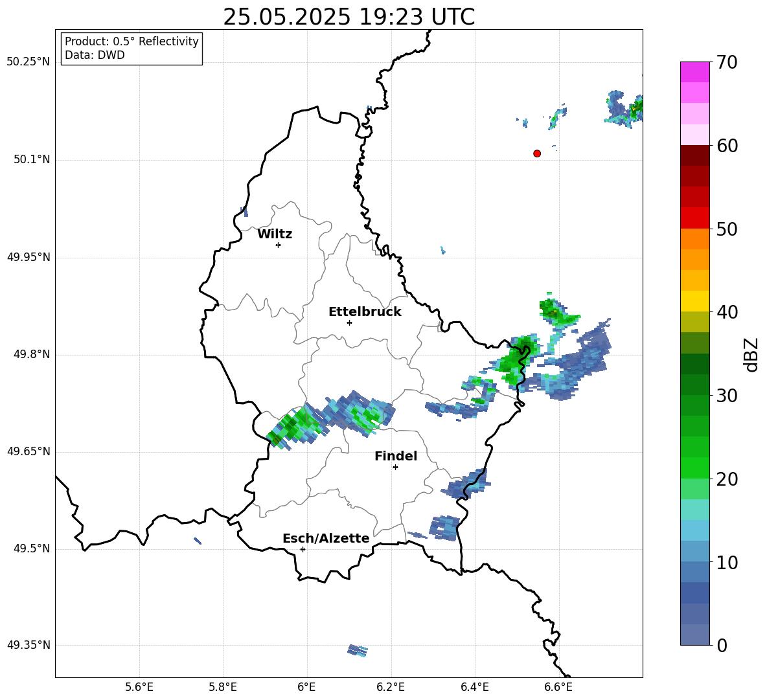
Task: Click the 10 tick on the colorbar
Action: tap(727, 562)
